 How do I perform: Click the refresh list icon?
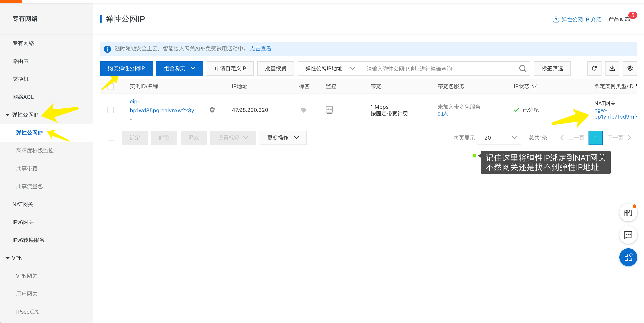tap(594, 68)
